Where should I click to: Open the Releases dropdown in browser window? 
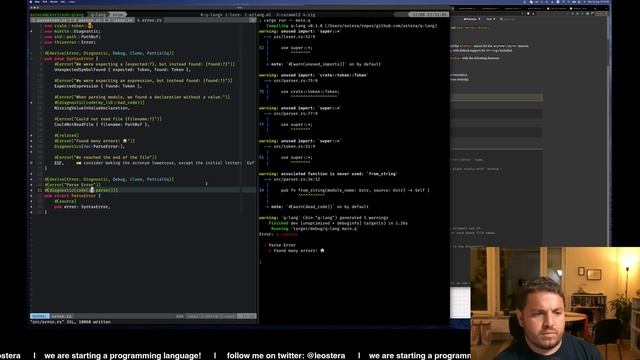pos(472,19)
